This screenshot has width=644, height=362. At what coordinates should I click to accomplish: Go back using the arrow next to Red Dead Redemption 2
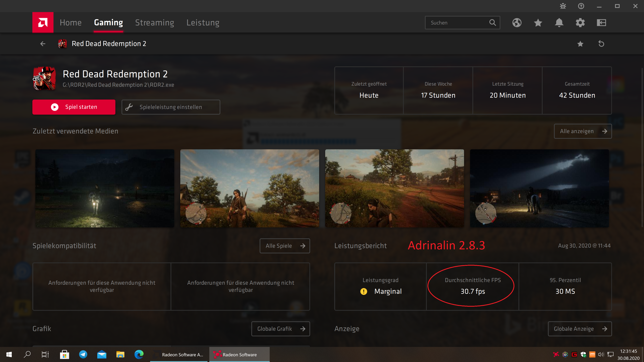click(43, 44)
